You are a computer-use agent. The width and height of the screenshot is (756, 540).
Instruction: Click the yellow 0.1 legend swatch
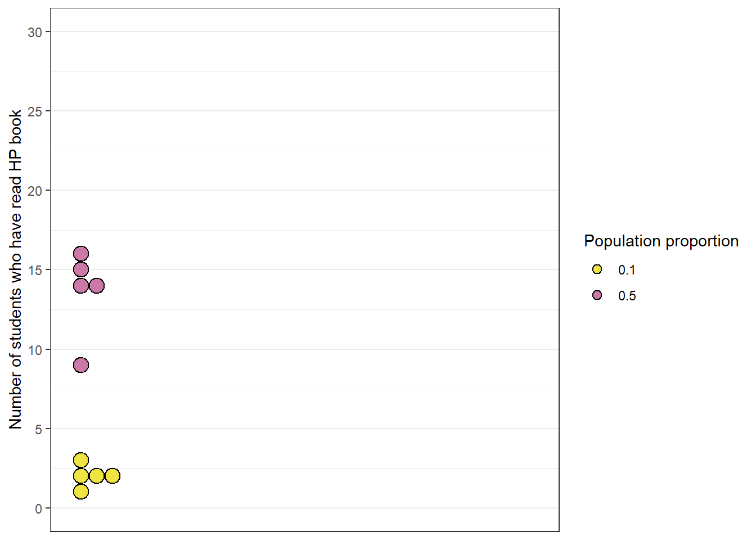click(x=597, y=269)
